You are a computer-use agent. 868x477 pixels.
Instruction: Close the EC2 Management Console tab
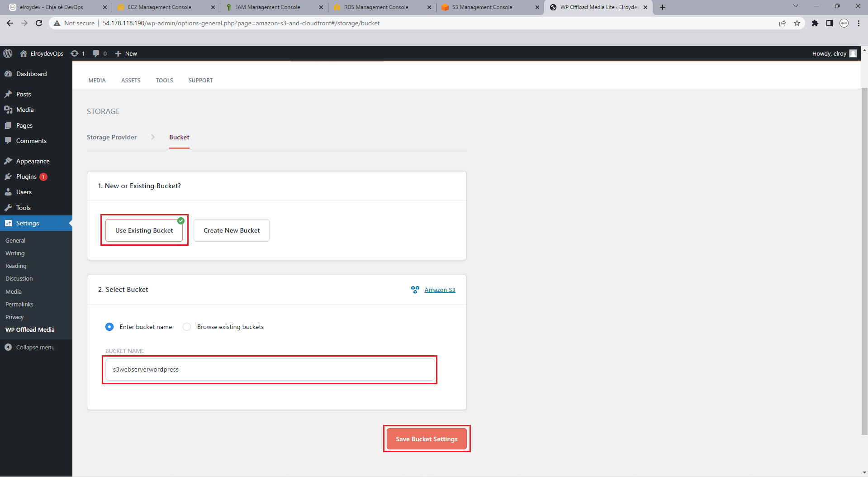(x=213, y=7)
